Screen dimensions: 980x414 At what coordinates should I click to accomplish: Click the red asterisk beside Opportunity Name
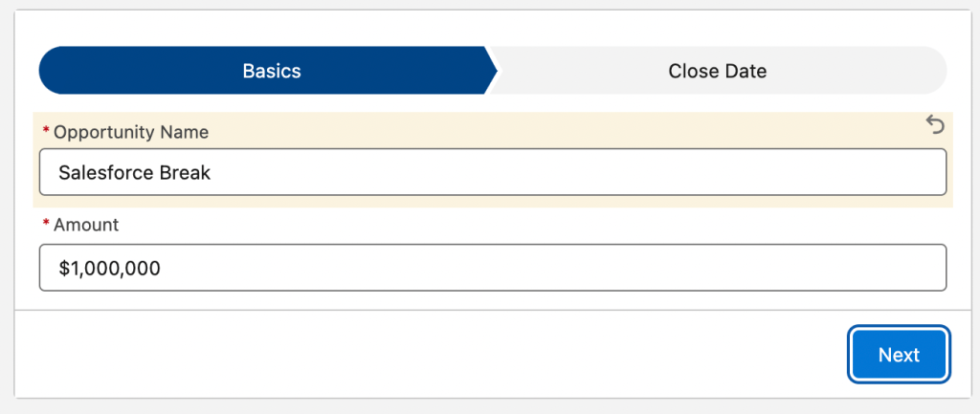(46, 130)
